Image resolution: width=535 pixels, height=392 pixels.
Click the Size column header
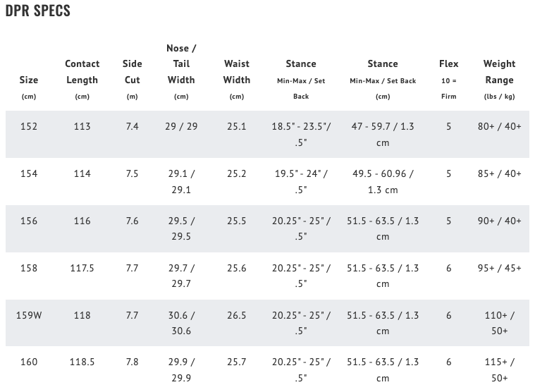[x=29, y=80]
